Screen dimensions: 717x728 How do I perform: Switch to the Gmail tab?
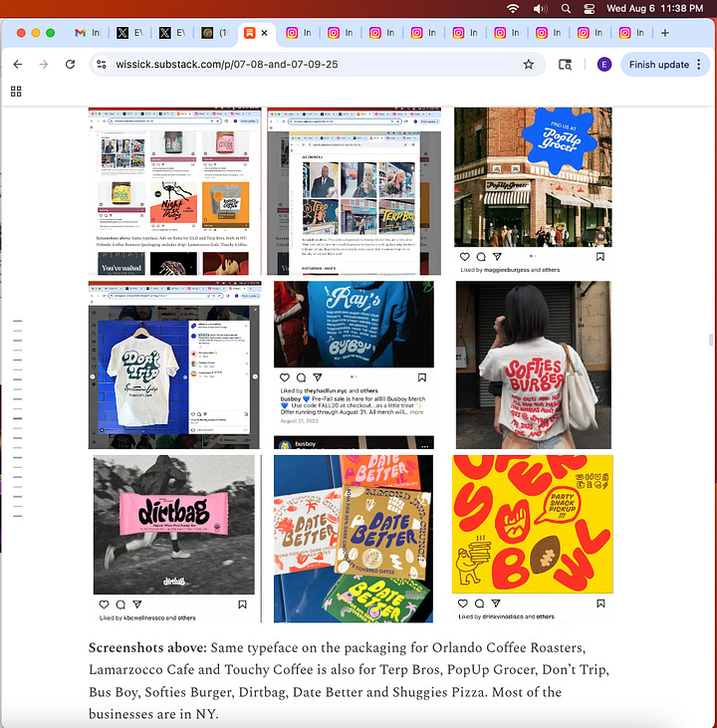click(88, 33)
